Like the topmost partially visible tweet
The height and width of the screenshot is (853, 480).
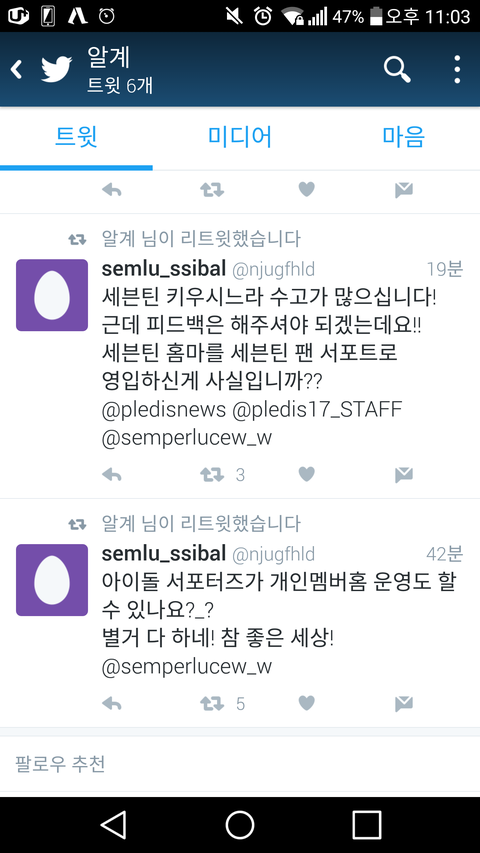click(307, 189)
